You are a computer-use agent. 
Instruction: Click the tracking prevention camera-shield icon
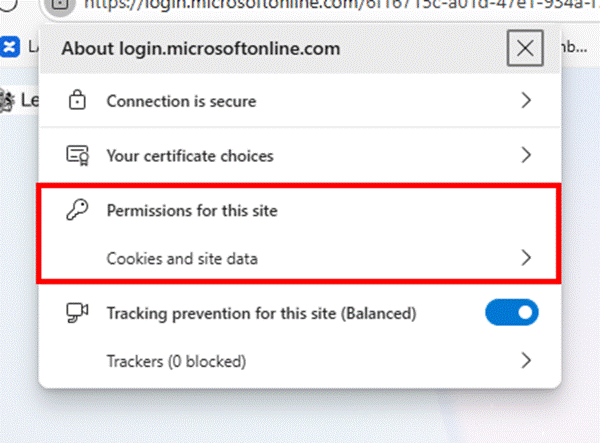77,314
